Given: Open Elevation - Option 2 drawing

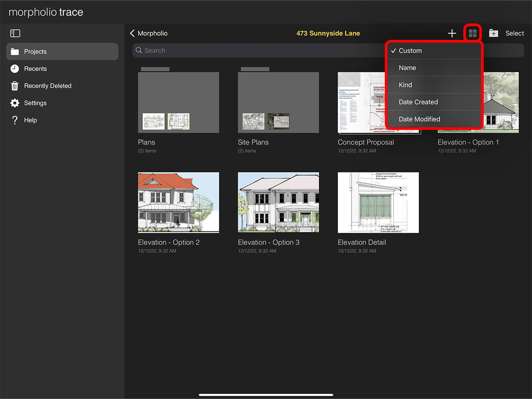Looking at the screenshot, I should tap(178, 202).
